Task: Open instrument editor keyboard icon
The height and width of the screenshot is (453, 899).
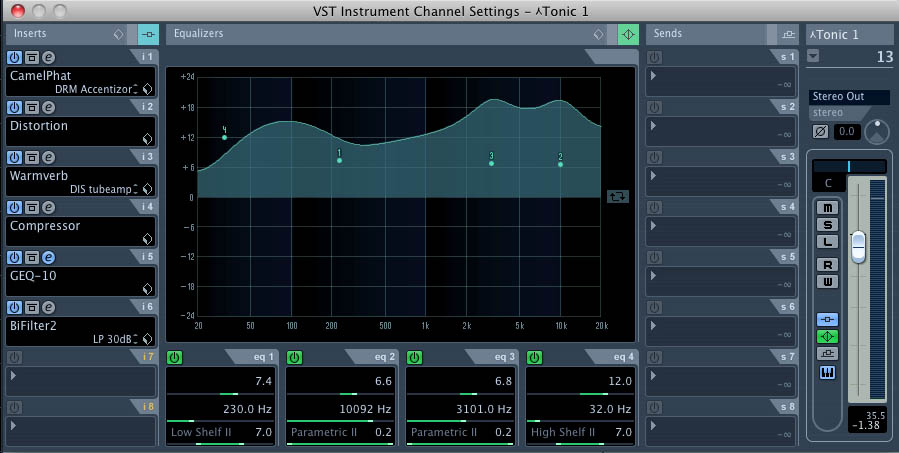Action: click(x=827, y=373)
